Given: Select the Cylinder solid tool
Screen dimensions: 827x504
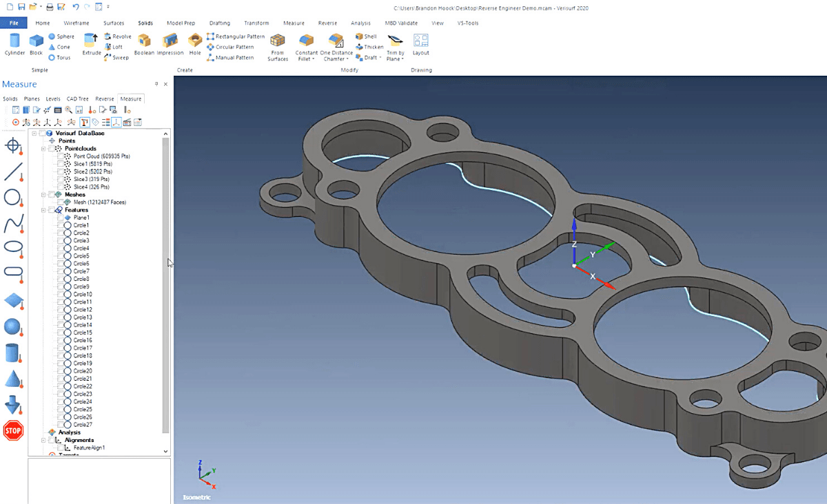Looking at the screenshot, I should tap(14, 45).
